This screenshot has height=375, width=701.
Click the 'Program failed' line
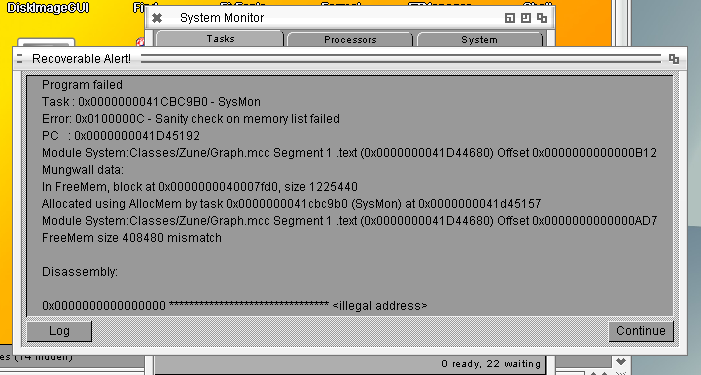click(82, 85)
